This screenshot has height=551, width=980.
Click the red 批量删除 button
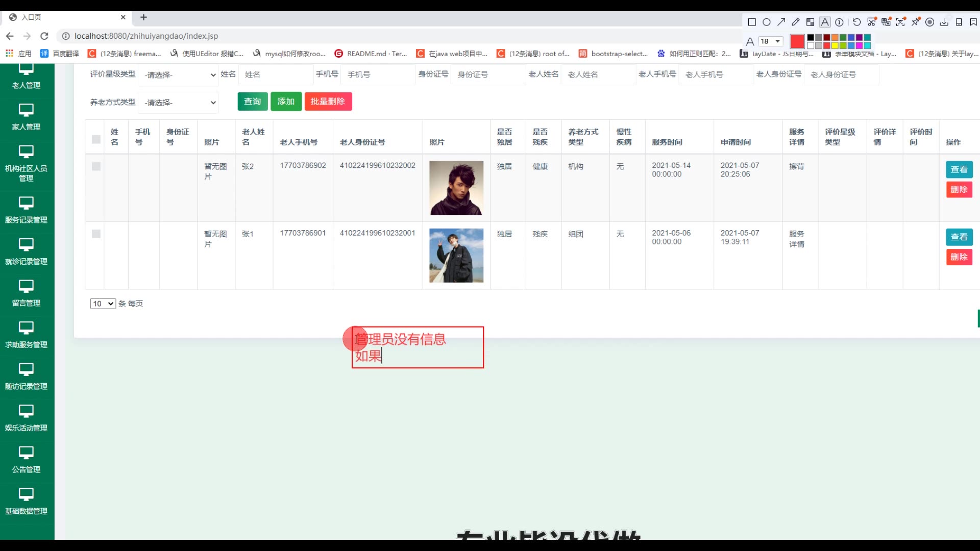pos(328,102)
